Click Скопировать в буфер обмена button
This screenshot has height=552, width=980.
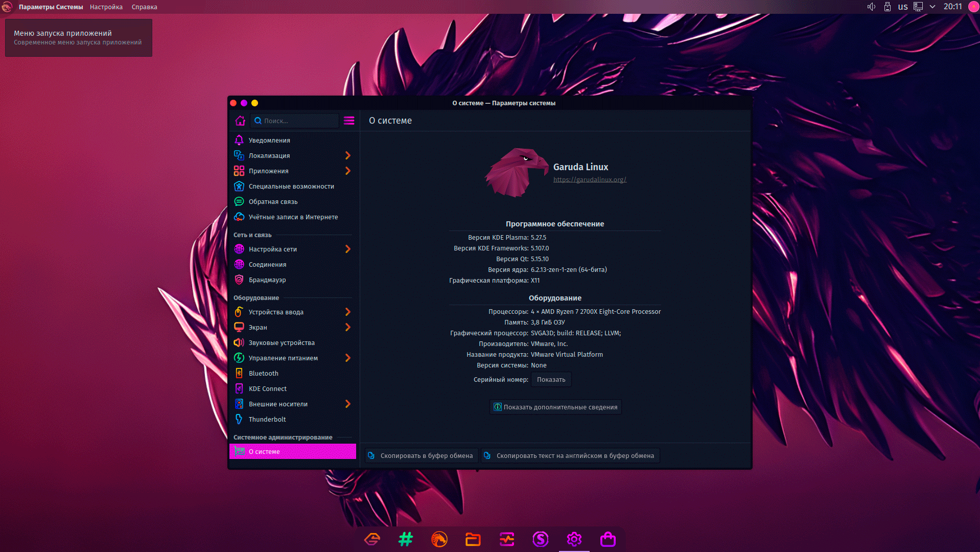click(422, 456)
